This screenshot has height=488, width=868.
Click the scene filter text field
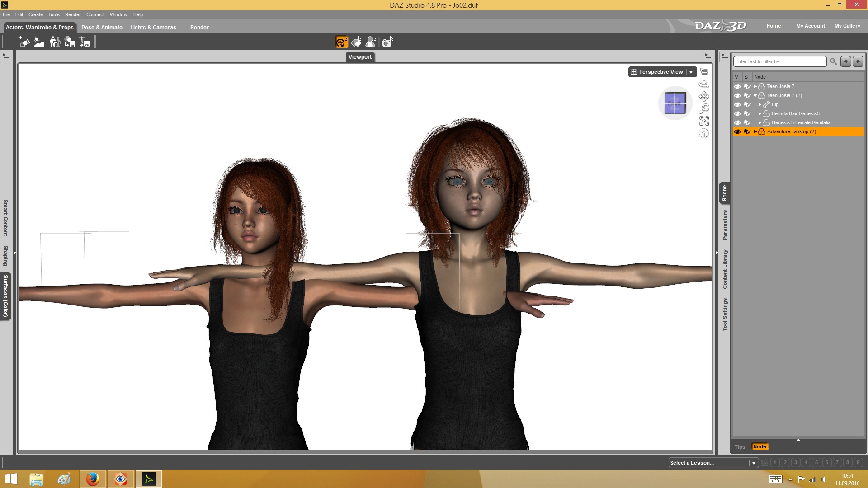tap(779, 61)
